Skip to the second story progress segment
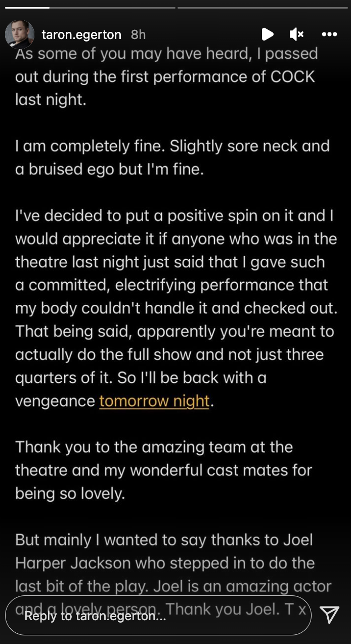Viewport: 351px width, 644px height. (x=262, y=8)
